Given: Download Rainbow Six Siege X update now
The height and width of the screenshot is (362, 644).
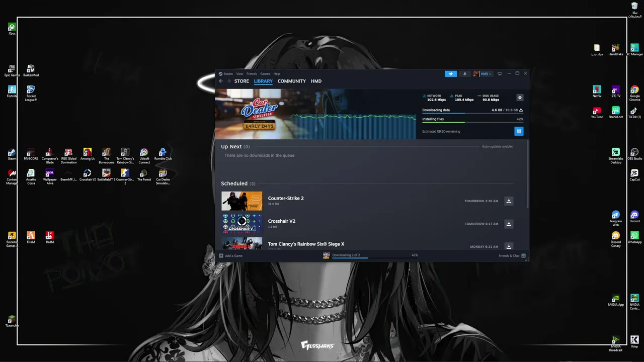Looking at the screenshot, I should click(x=509, y=246).
